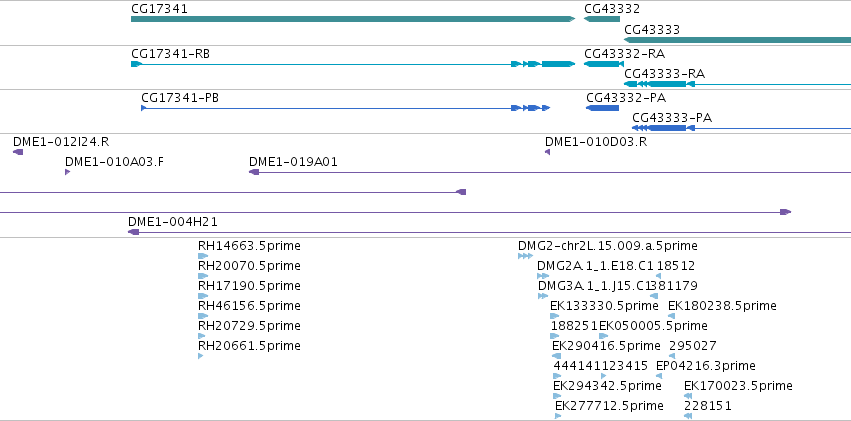Click transcript CG43332-RA
This screenshot has width=851, height=421.
pyautogui.click(x=604, y=64)
